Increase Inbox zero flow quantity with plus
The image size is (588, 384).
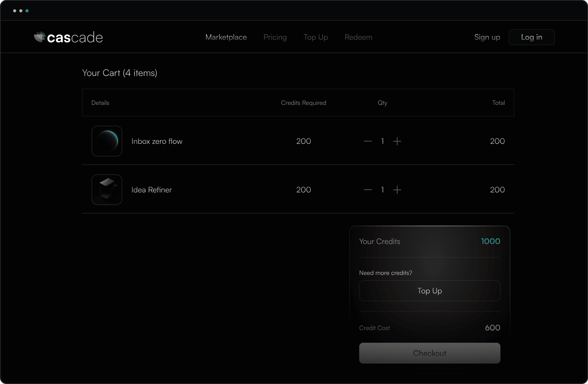point(397,141)
